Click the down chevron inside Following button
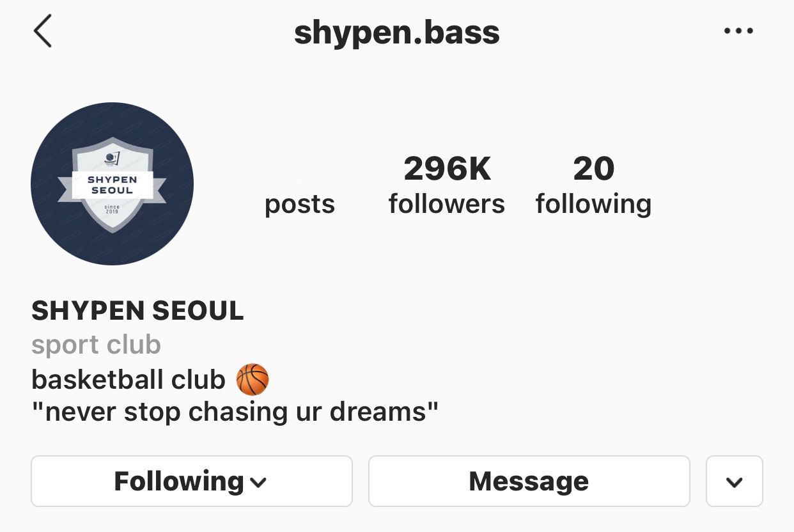The image size is (794, 532). coord(258,483)
